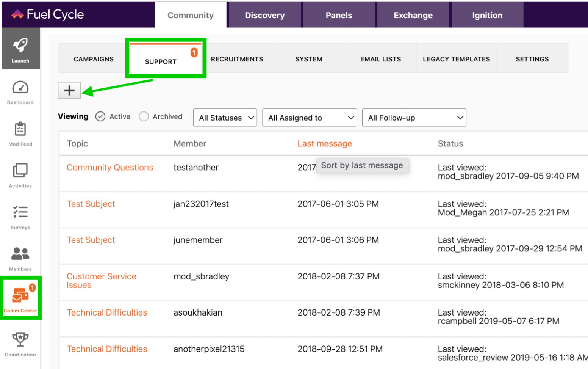Image resolution: width=588 pixels, height=369 pixels.
Task: Click the Topic column header
Action: click(x=77, y=144)
